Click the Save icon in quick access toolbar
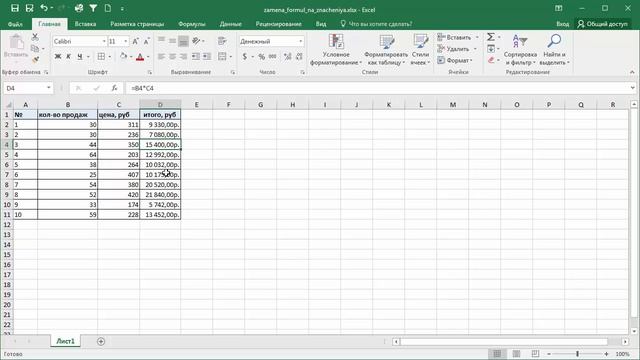640x360 pixels. click(x=15, y=8)
